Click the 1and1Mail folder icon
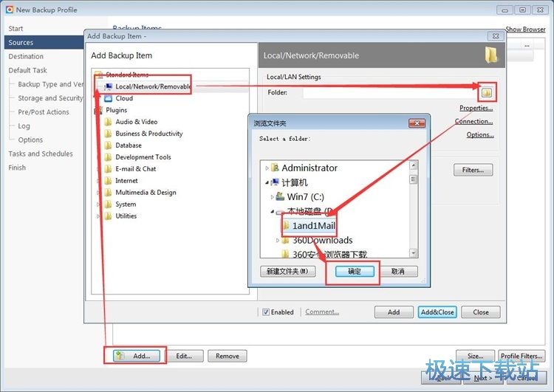554x392 pixels. (286, 225)
